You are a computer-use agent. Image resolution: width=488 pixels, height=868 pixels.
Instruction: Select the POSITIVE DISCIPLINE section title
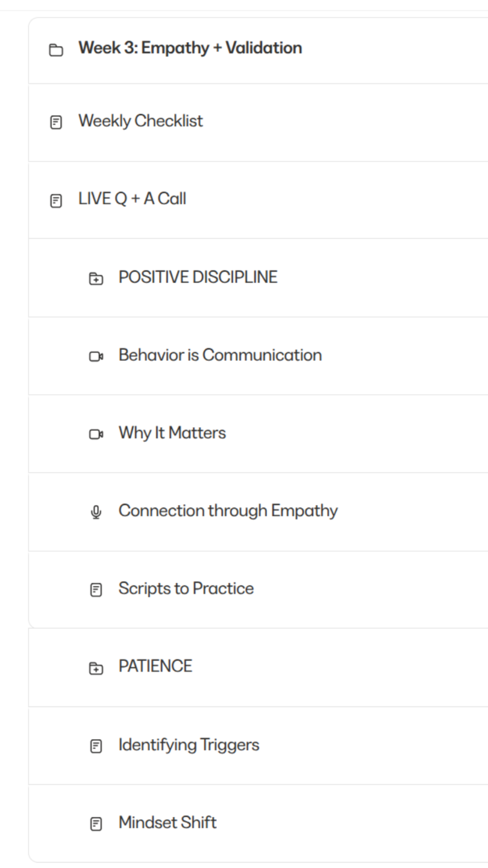pyautogui.click(x=198, y=277)
